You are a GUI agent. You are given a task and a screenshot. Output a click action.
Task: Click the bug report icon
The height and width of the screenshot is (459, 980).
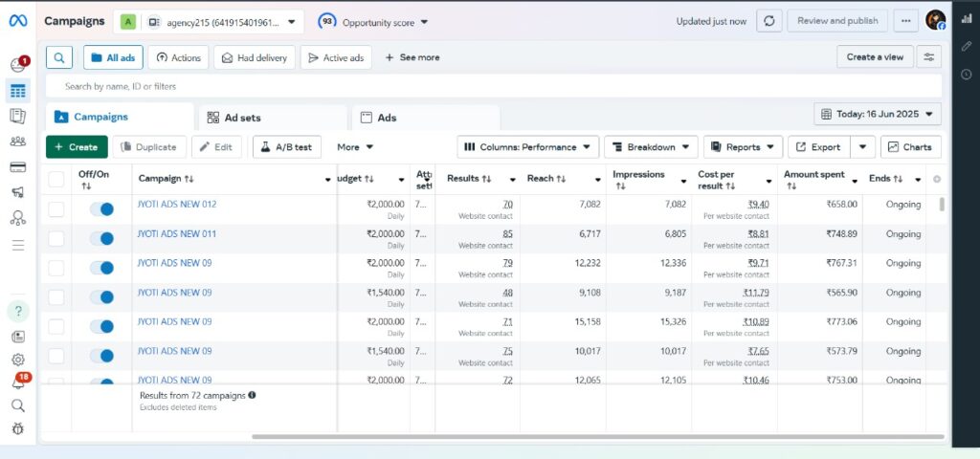pyautogui.click(x=18, y=429)
